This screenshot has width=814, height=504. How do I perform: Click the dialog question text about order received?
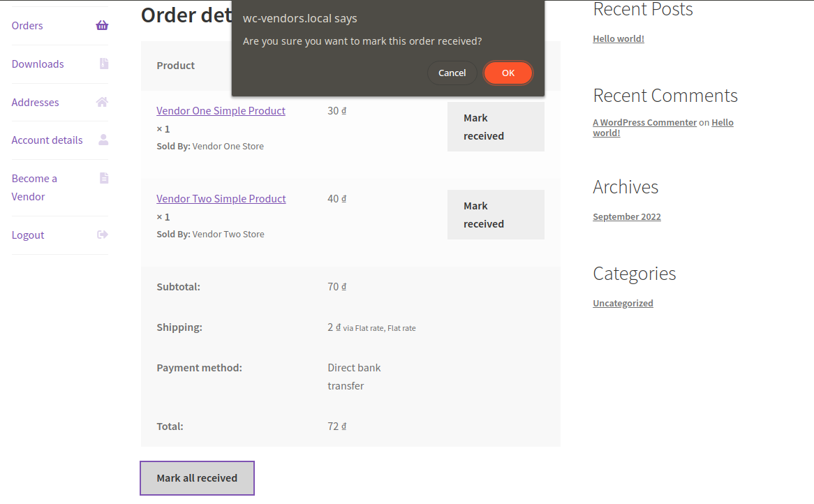362,41
